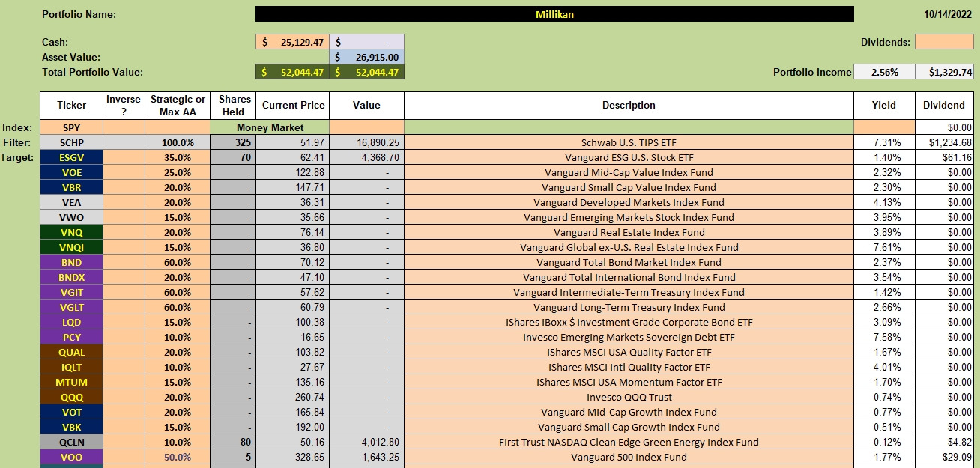Select the BND ticker cell

pos(72,262)
